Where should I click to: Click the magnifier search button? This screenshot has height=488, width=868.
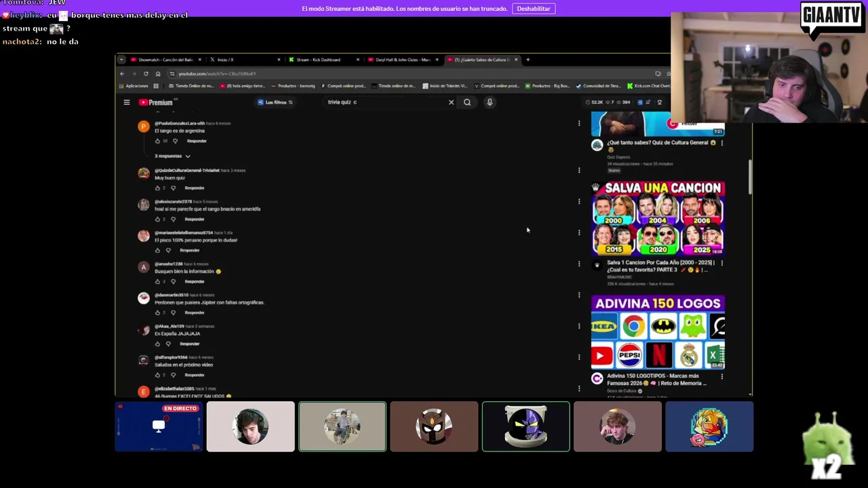tap(467, 102)
